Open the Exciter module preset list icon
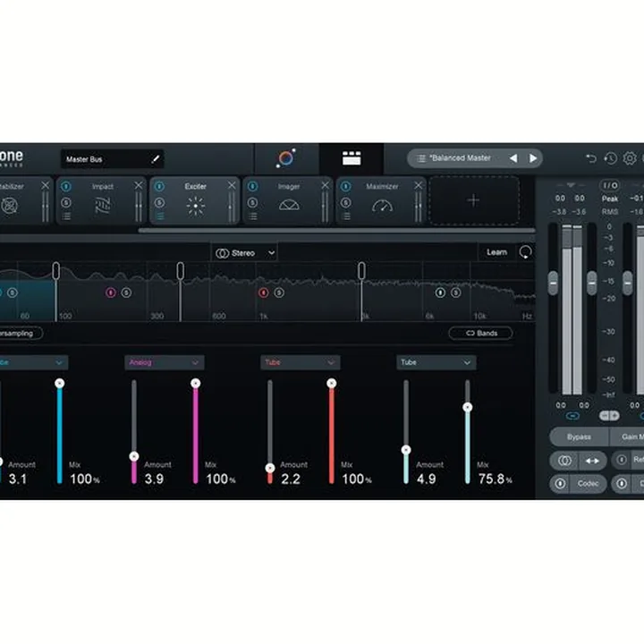Screen dimensions: 644x644 (x=160, y=216)
